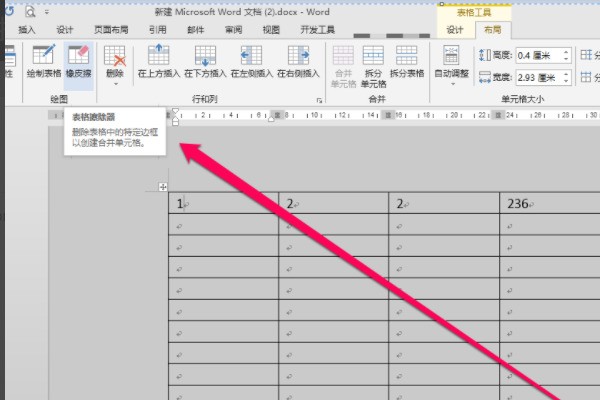Click Distribute Columns icon next to width
The width and height of the screenshot is (600, 400).
586,77
